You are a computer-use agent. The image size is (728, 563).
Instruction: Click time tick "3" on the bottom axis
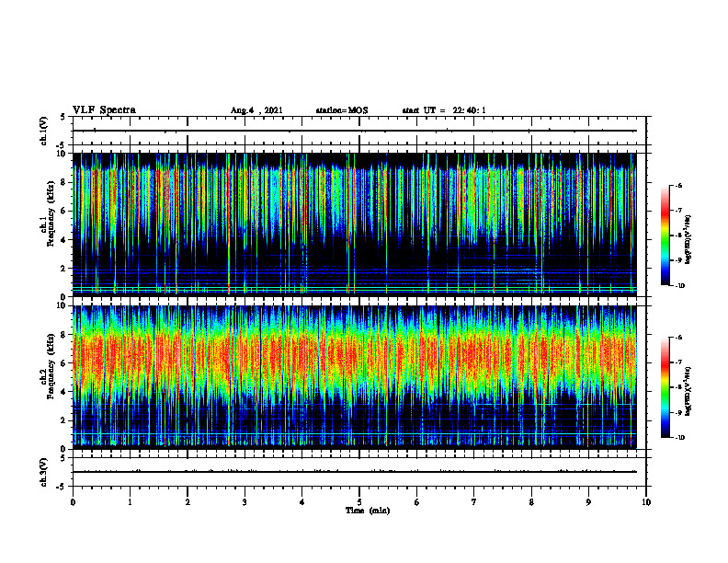pos(245,502)
